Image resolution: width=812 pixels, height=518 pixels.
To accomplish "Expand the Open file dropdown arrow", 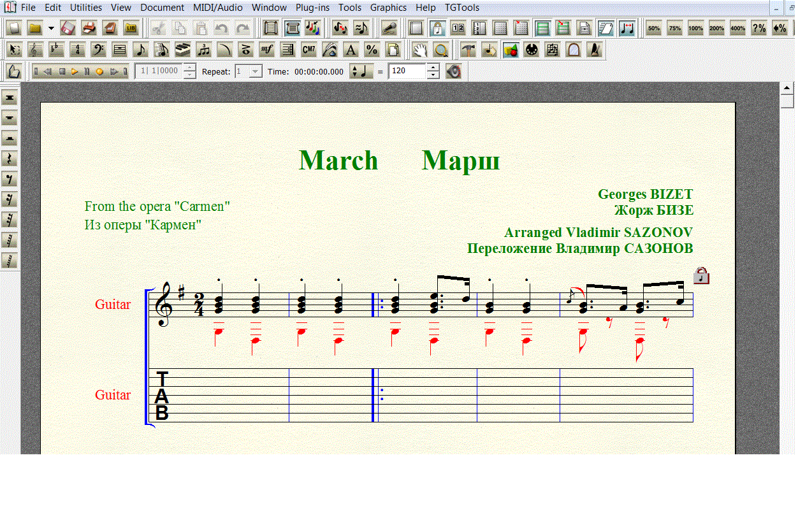I will 51,28.
